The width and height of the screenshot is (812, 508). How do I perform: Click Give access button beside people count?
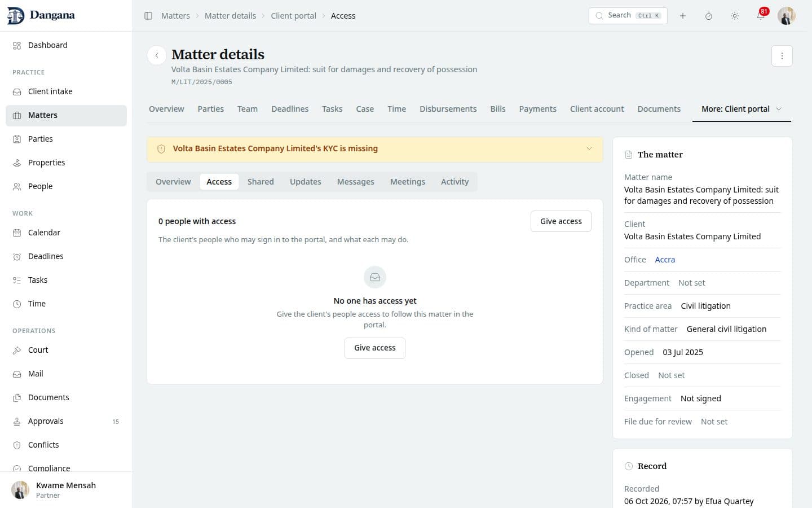click(x=561, y=221)
